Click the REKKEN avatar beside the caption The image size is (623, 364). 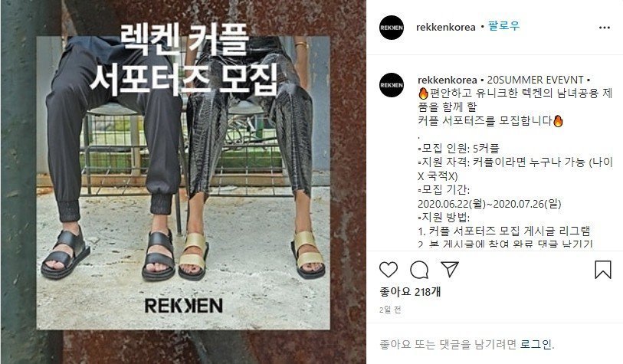[392, 84]
